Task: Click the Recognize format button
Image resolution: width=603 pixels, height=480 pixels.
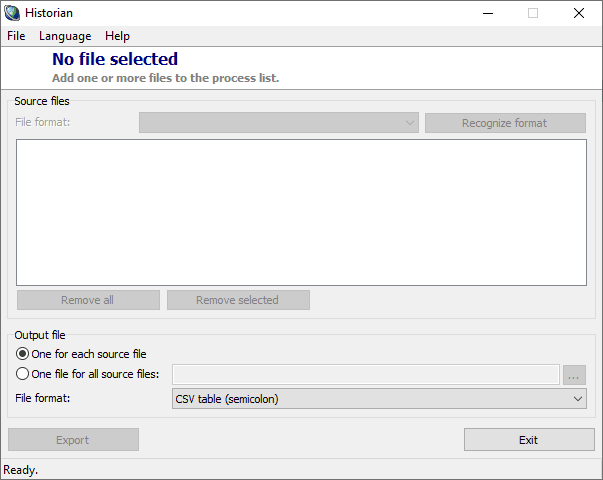Action: click(505, 123)
